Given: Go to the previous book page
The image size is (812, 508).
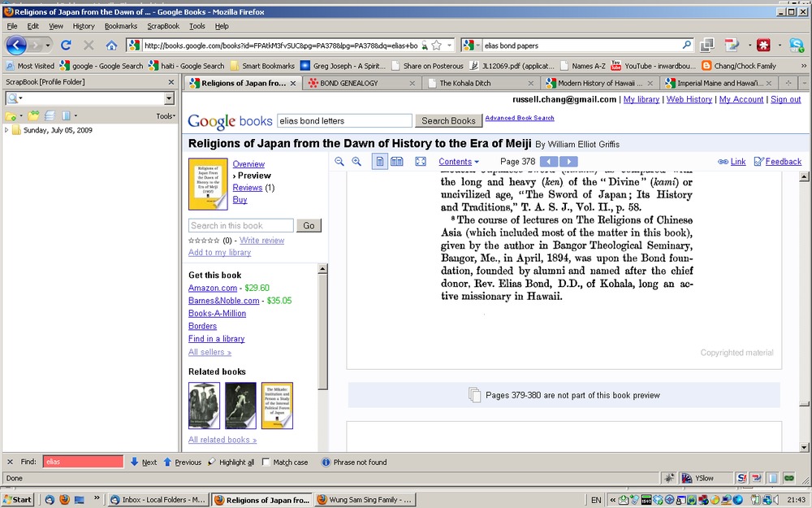Looking at the screenshot, I should pyautogui.click(x=549, y=162).
